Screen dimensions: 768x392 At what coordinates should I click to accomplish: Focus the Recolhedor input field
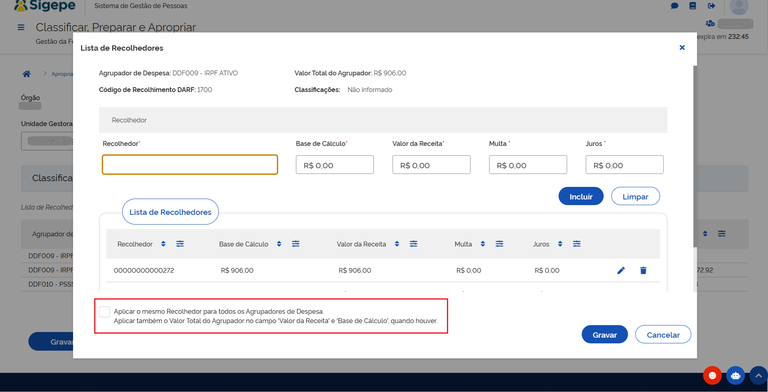point(190,165)
